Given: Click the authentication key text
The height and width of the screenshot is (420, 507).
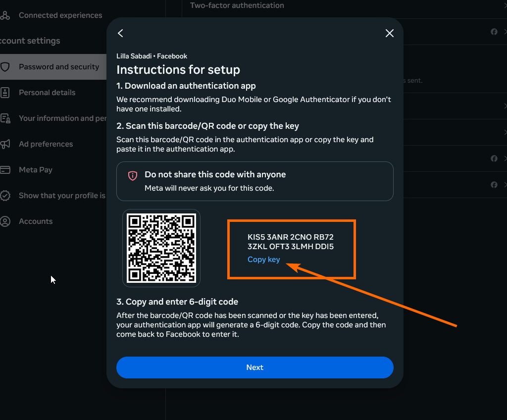Looking at the screenshot, I should 291,242.
